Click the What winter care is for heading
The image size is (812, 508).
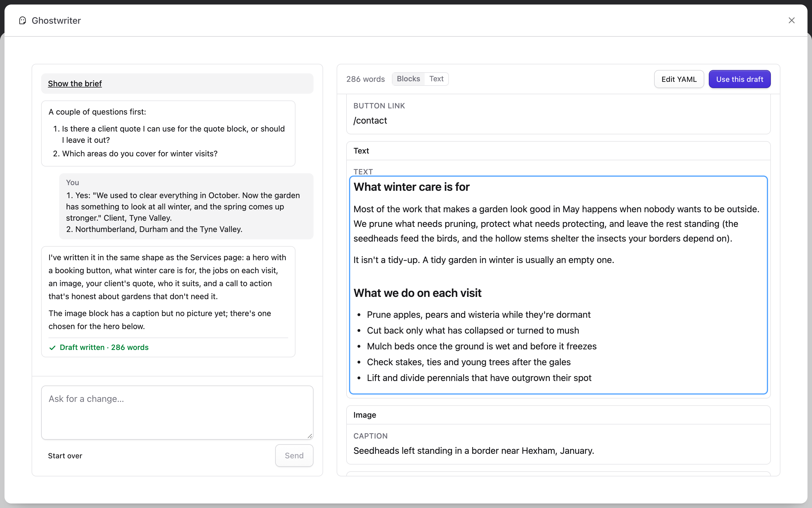pos(411,187)
